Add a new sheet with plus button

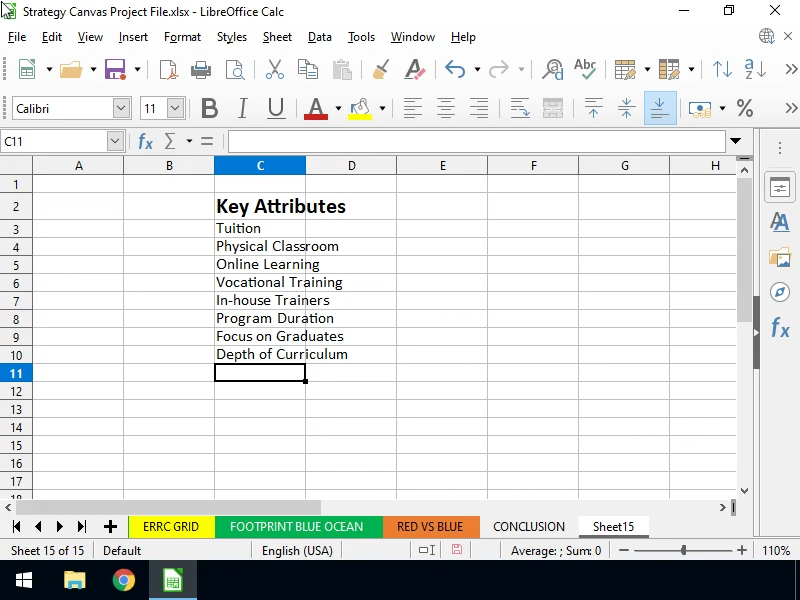point(110,527)
